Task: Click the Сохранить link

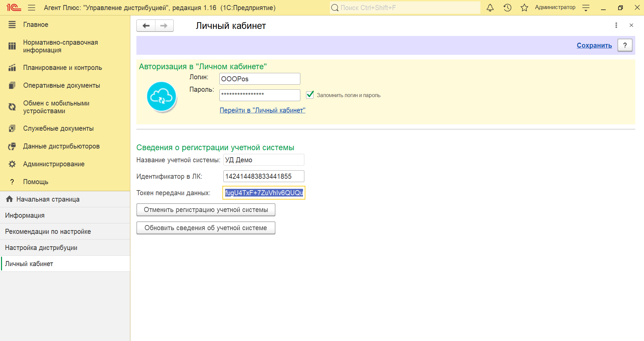Action: (x=594, y=45)
